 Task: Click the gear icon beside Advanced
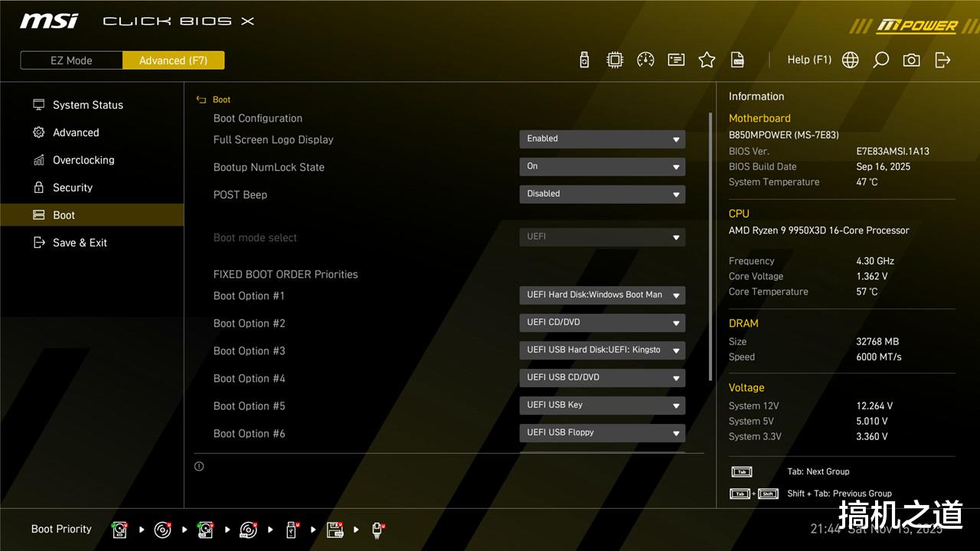(39, 132)
